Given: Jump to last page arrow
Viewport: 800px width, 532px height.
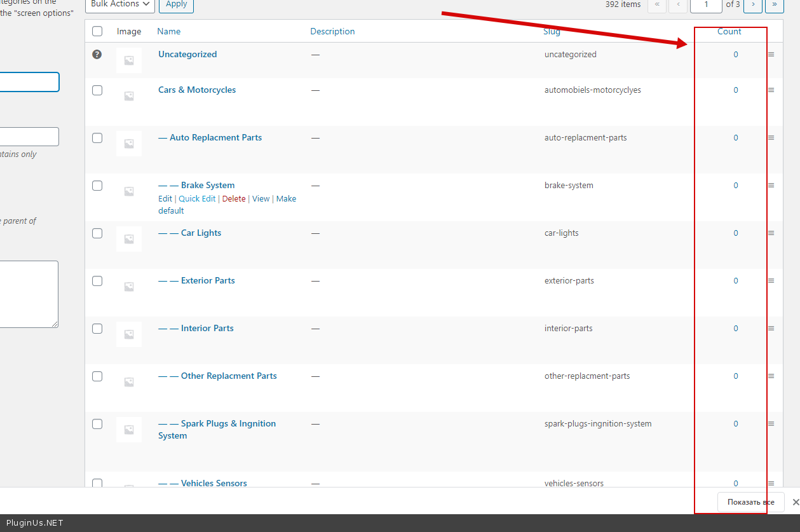Looking at the screenshot, I should point(774,4).
